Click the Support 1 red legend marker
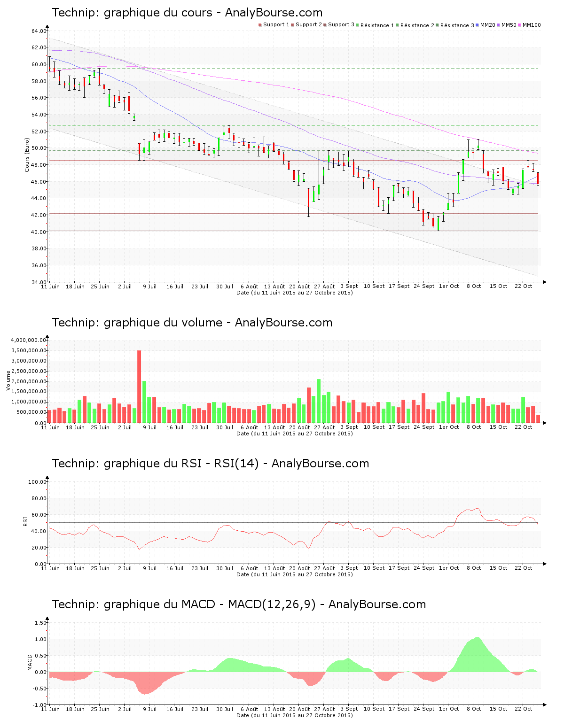Screen dimensions: 564x728 (x=260, y=25)
